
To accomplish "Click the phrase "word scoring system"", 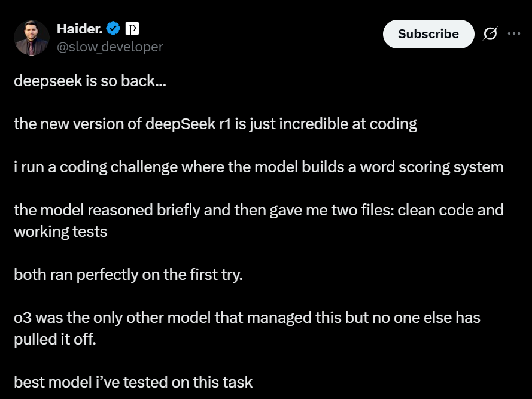I will click(432, 167).
